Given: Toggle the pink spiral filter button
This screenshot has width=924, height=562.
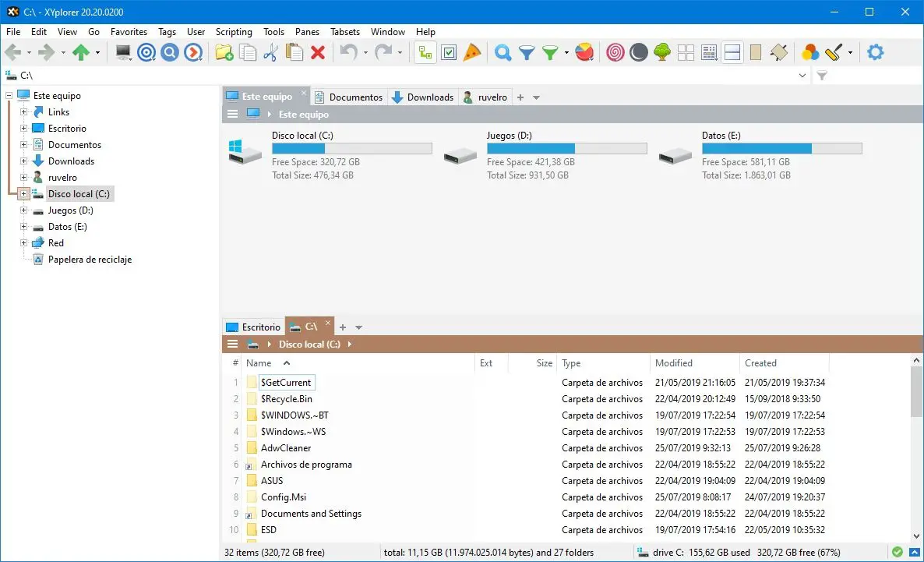Looking at the screenshot, I should [615, 52].
